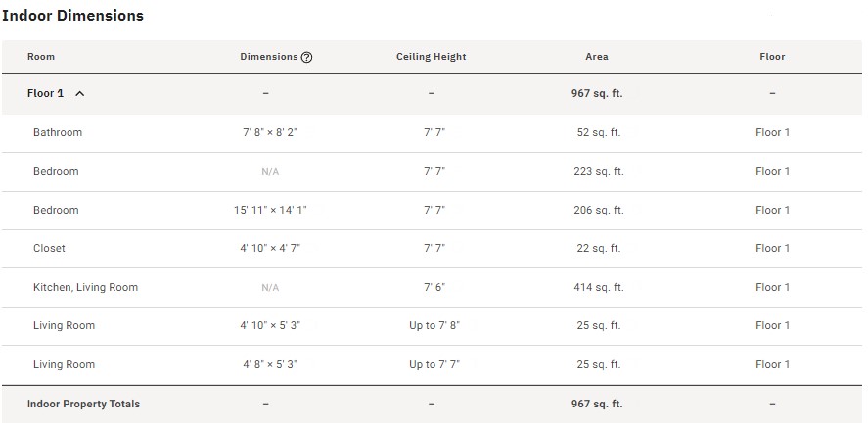This screenshot has width=868, height=430.
Task: Select the Kitchen, Living Room row label
Action: click(x=85, y=287)
